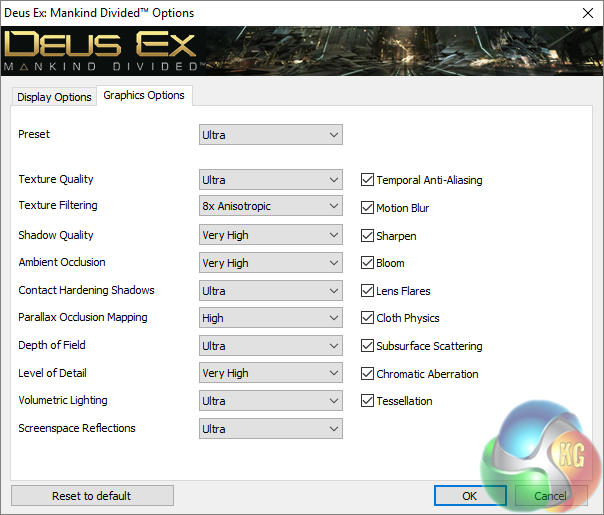The image size is (604, 515).
Task: Click the Shadow Quality label
Action: 56,235
